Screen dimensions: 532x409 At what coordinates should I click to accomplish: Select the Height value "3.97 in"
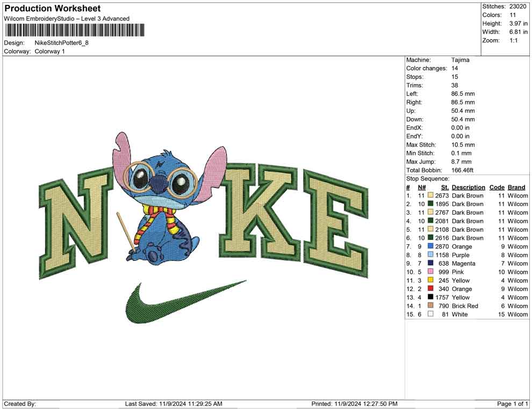point(518,24)
